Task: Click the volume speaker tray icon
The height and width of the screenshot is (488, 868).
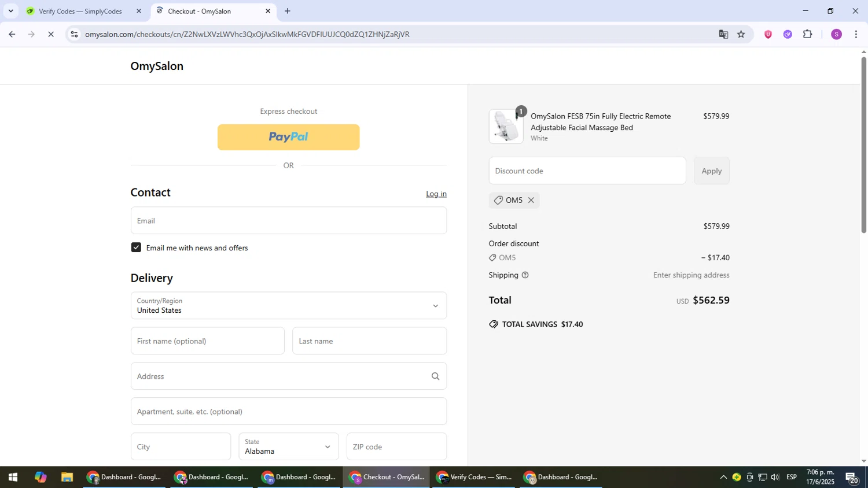Action: tap(775, 477)
